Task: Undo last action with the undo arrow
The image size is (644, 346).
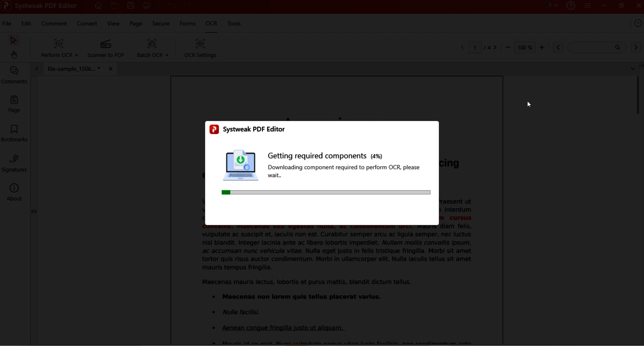Action: click(x=172, y=6)
